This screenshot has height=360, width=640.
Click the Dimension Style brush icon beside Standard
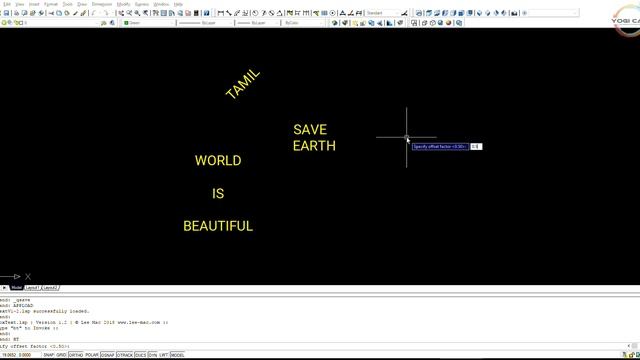404,13
